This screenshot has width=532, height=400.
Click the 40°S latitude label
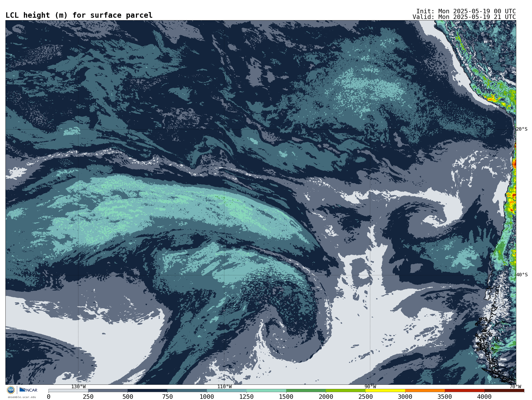click(522, 275)
